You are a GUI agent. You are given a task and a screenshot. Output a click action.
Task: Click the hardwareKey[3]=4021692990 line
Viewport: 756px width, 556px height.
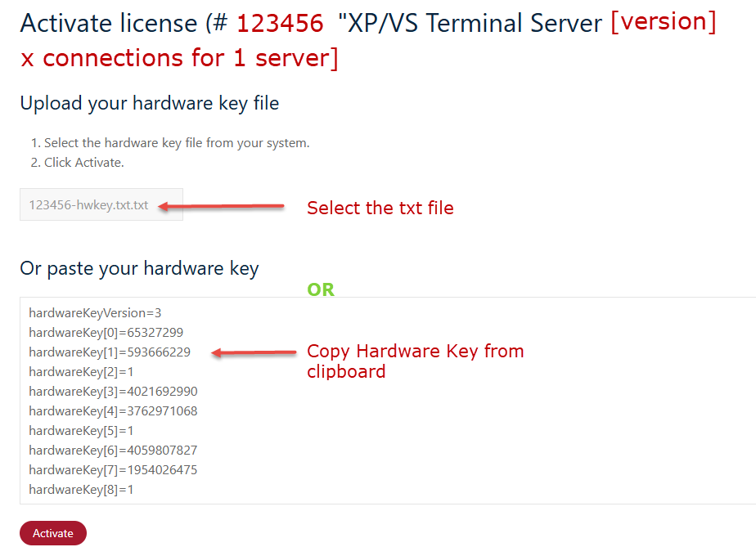[113, 392]
